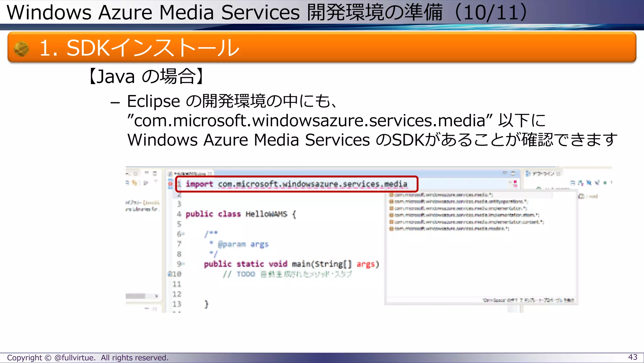Choose the media.implementation.* suggestion
644x363 pixels.
pyautogui.click(x=458, y=208)
